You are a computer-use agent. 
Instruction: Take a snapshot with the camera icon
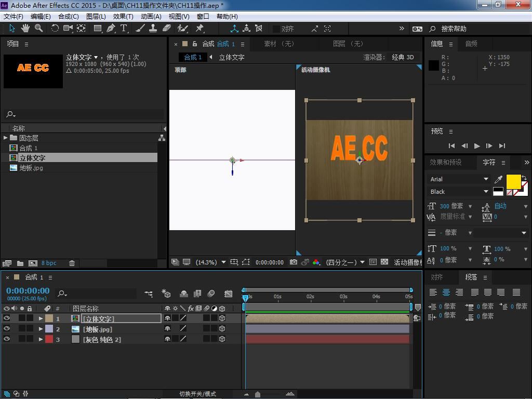294,262
